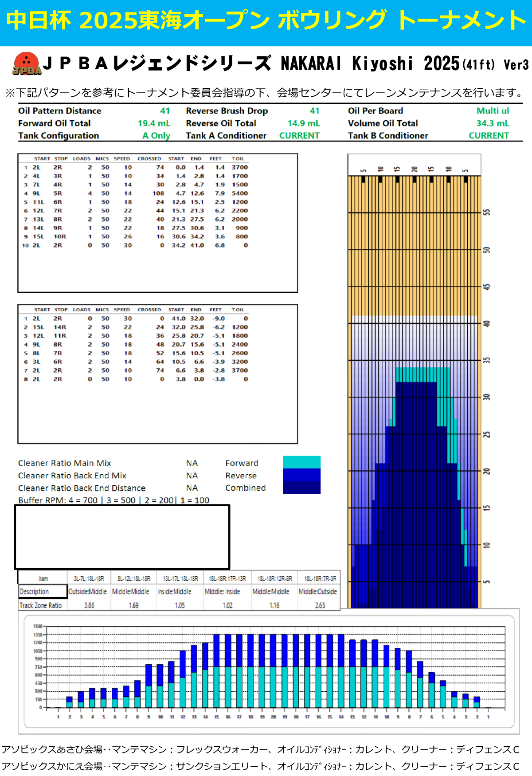This screenshot has width=532, height=776.
Task: Click the '13L-17L:18L-18R' column header
Action: tap(180, 579)
